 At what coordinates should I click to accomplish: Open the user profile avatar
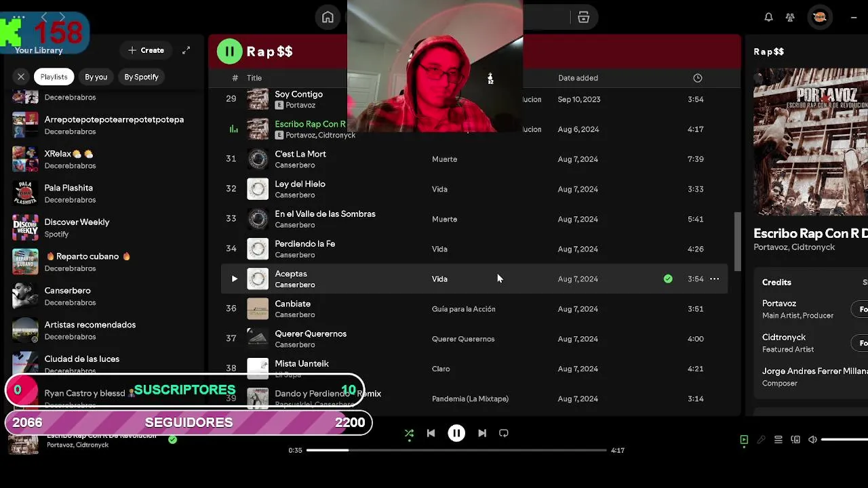819,18
